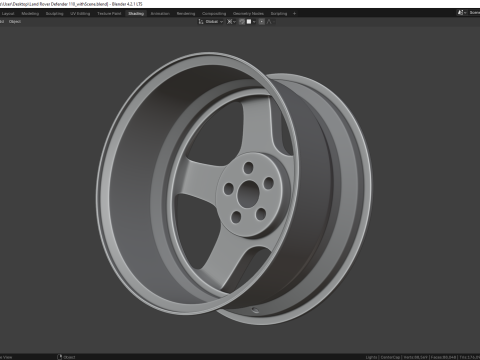Image resolution: width=480 pixels, height=360 pixels.
Task: Toggle the Snap magnet button
Action: coord(242,22)
